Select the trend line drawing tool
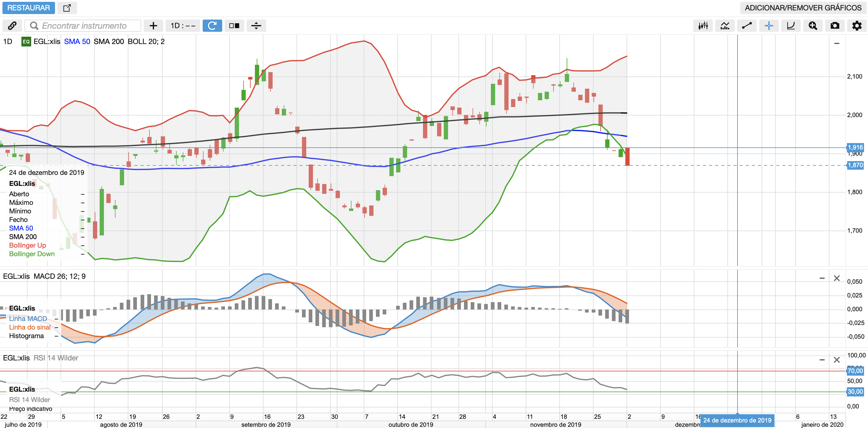 747,26
